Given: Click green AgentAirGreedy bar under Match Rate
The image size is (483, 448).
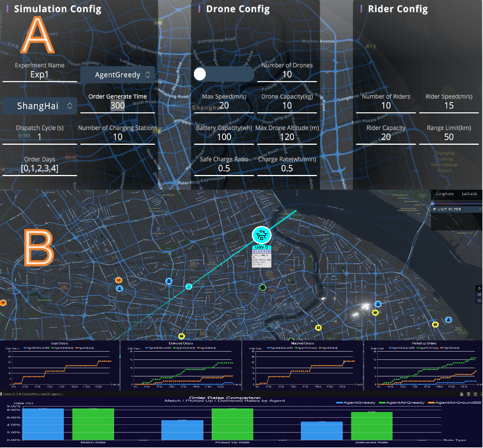Looking at the screenshot, I should [93, 424].
